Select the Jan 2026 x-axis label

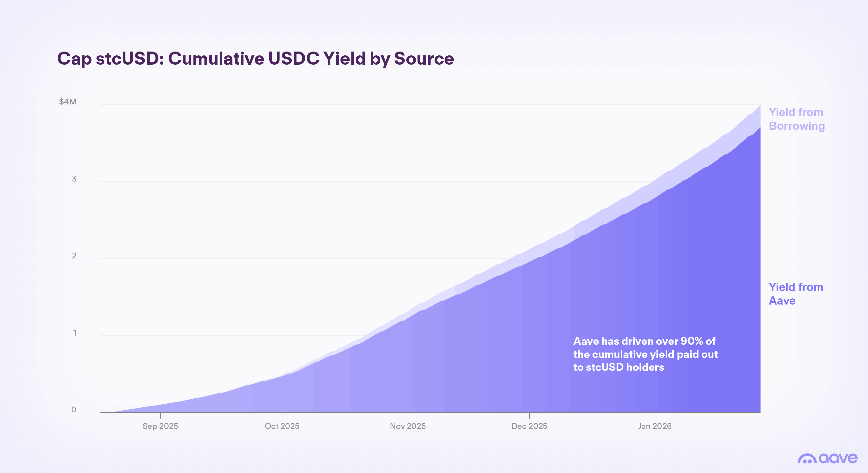coord(655,426)
